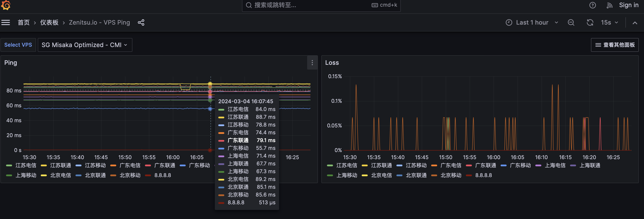The height and width of the screenshot is (219, 644).
Task: Open the hamburger navigation menu
Action: point(6,22)
